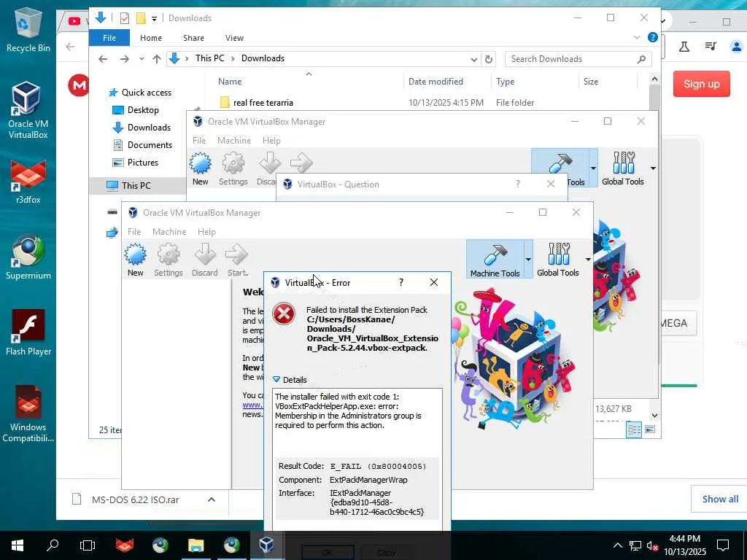
Task: Click the help question mark in the VirtualBox Question dialog
Action: 518,184
